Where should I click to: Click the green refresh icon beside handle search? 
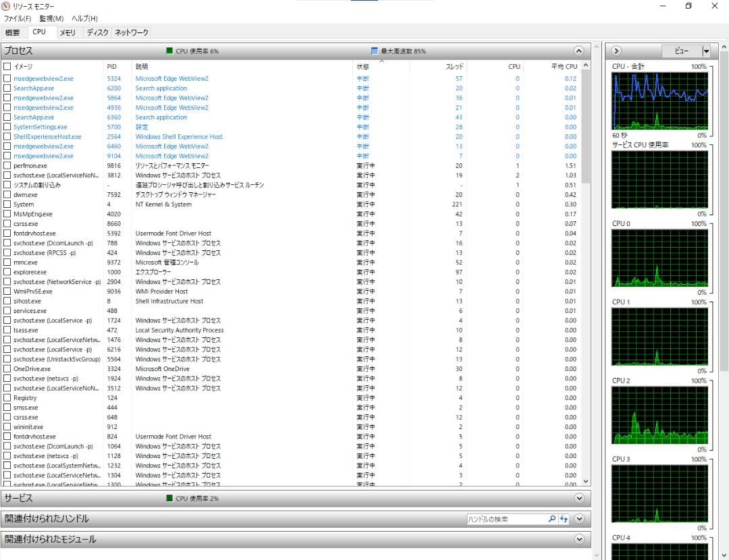pyautogui.click(x=564, y=518)
